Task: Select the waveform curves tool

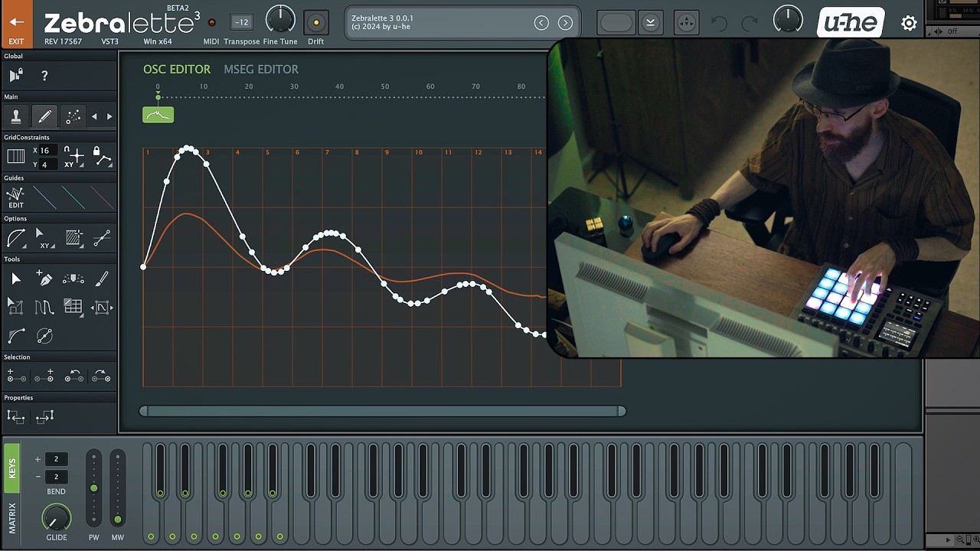Action: pyautogui.click(x=44, y=307)
